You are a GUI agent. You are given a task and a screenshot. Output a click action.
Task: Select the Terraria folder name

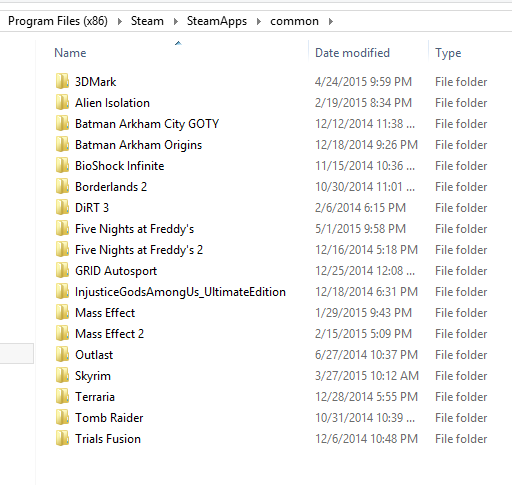tap(95, 397)
